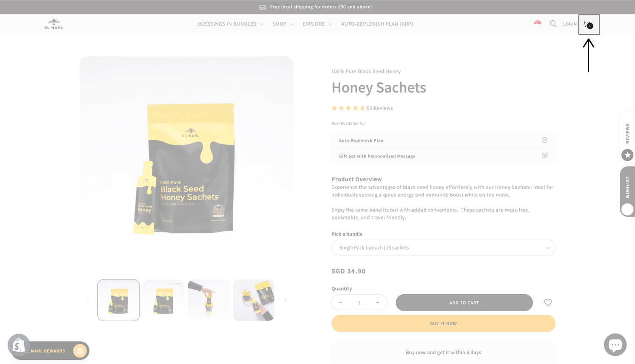The image size is (635, 364).
Task: Click the Buy It Now button
Action: tap(443, 323)
